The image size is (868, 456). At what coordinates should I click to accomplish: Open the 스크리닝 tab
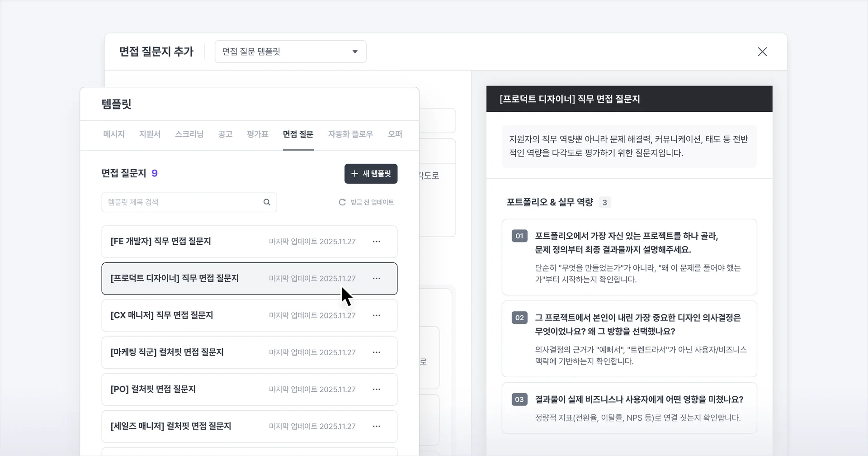189,134
